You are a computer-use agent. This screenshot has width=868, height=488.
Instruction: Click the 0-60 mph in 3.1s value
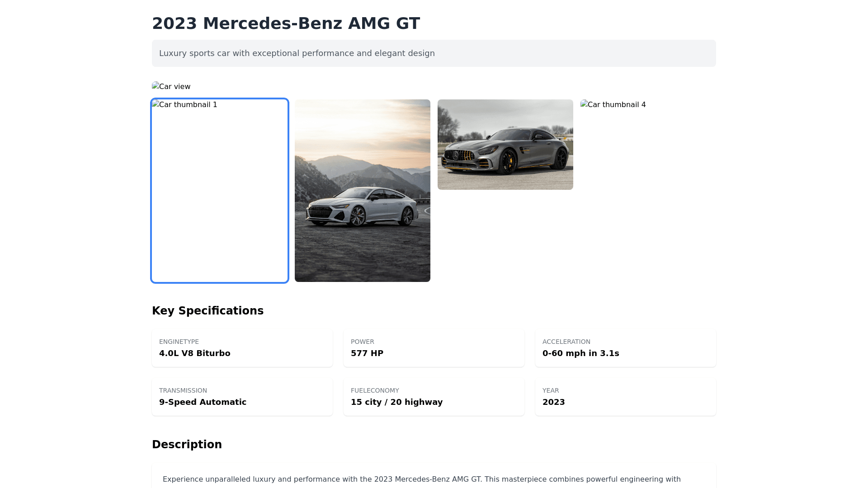pos(580,353)
